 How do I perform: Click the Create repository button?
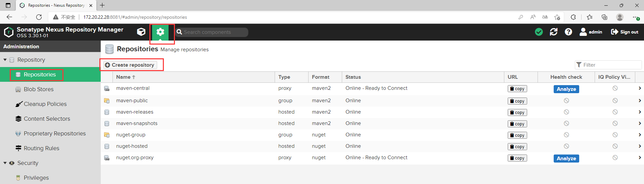point(130,65)
